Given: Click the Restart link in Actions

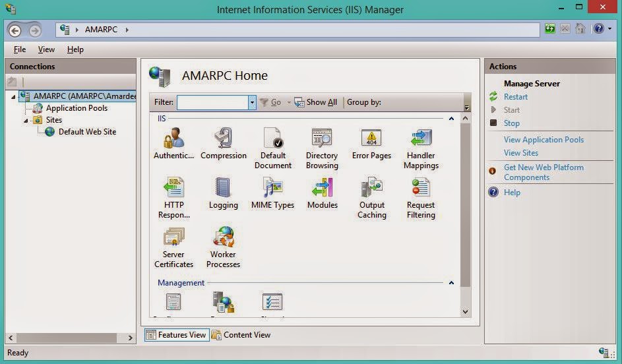Looking at the screenshot, I should 515,96.
